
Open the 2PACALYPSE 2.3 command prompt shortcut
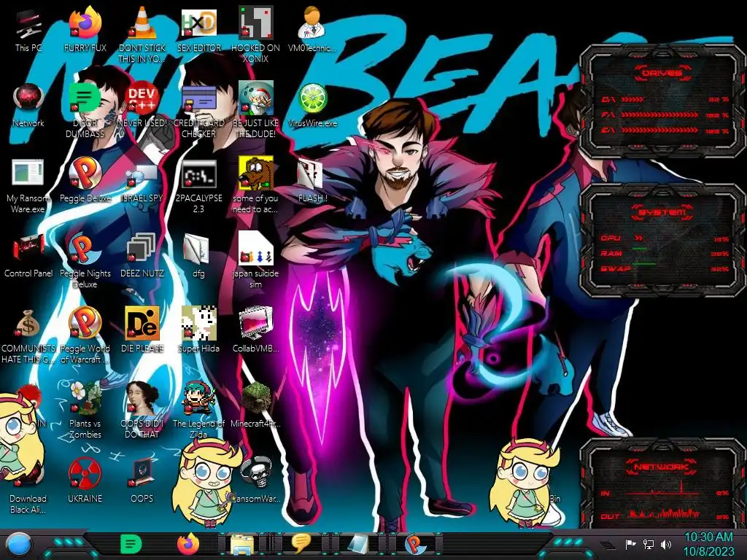(198, 186)
